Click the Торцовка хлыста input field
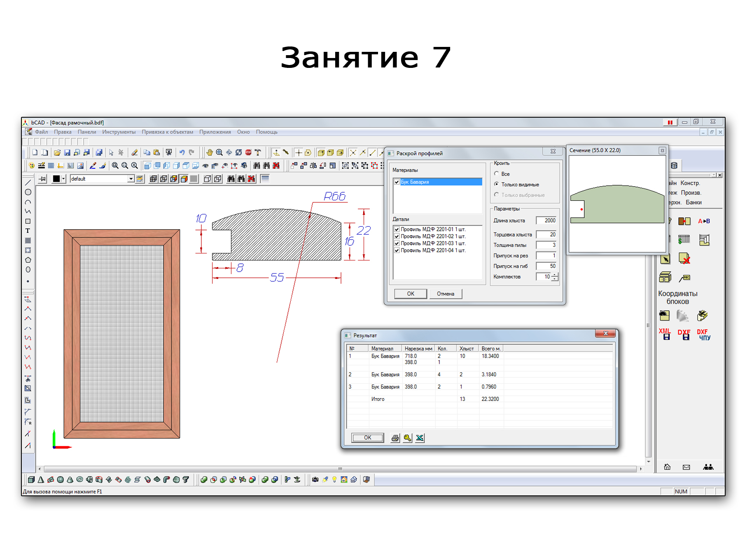The height and width of the screenshot is (560, 747). (546, 235)
